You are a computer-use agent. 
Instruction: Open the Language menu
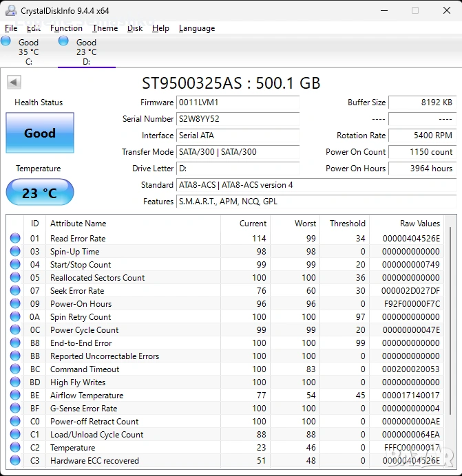(x=196, y=28)
